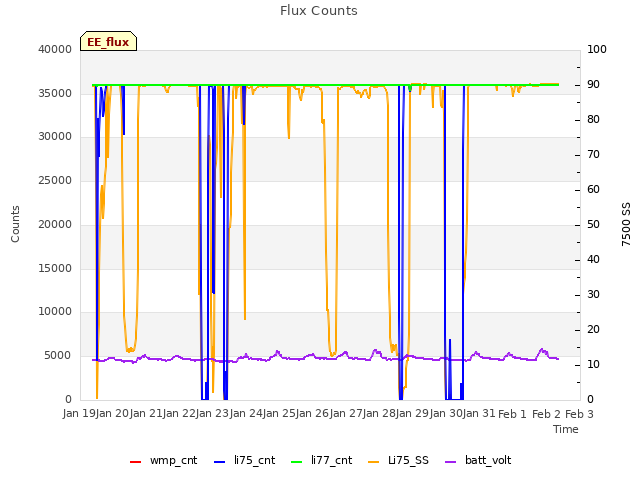Toggle the li75_cnt legend entry
Screen dimensions: 640x480
[x=244, y=461]
